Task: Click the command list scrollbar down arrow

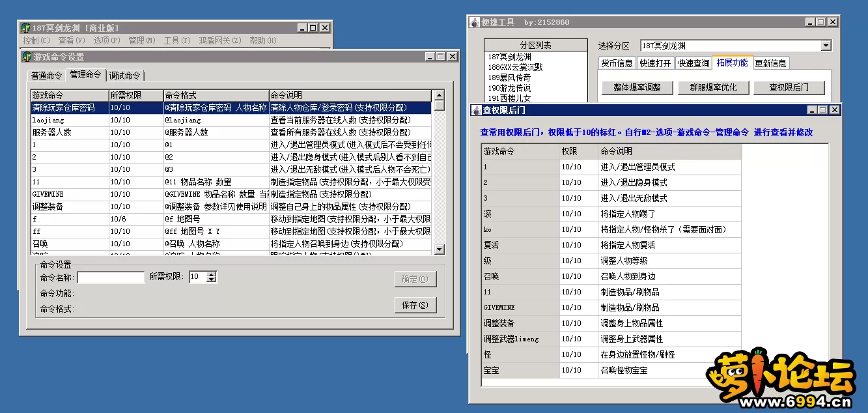Action: (440, 249)
